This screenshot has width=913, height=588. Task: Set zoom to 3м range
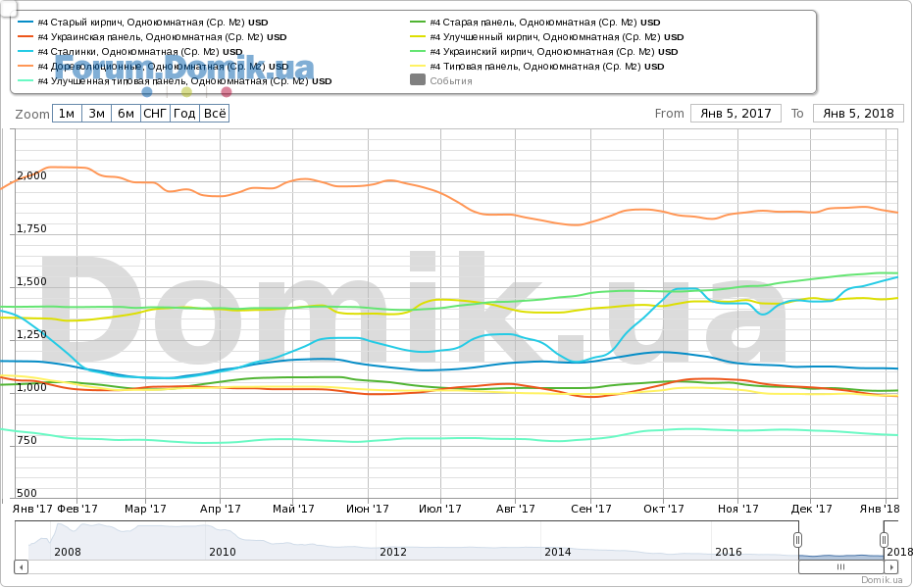point(97,114)
